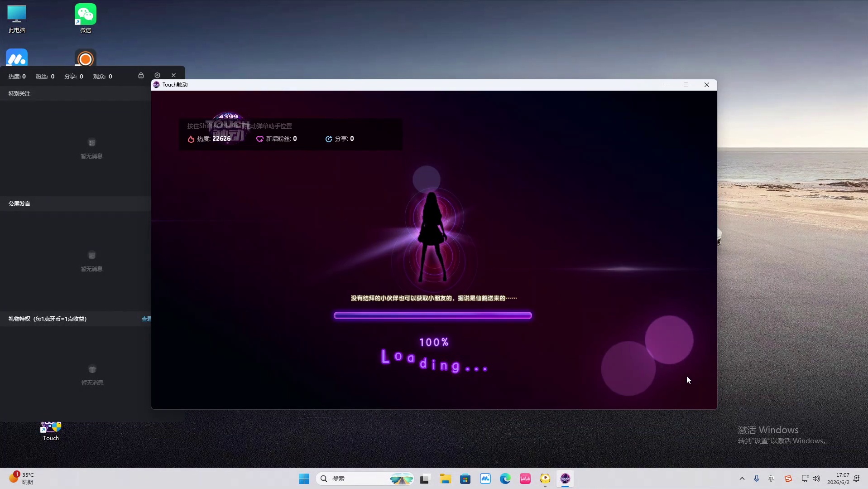Screen dimensions: 868x489
Task: Open the notification bell on the taskbar
Action: 857,479
